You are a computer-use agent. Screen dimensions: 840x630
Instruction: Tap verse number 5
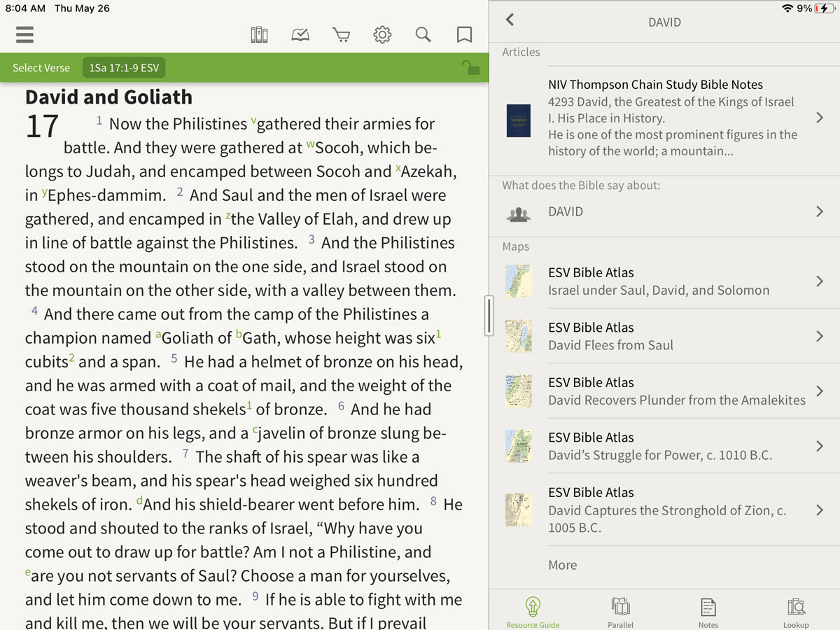point(174,358)
